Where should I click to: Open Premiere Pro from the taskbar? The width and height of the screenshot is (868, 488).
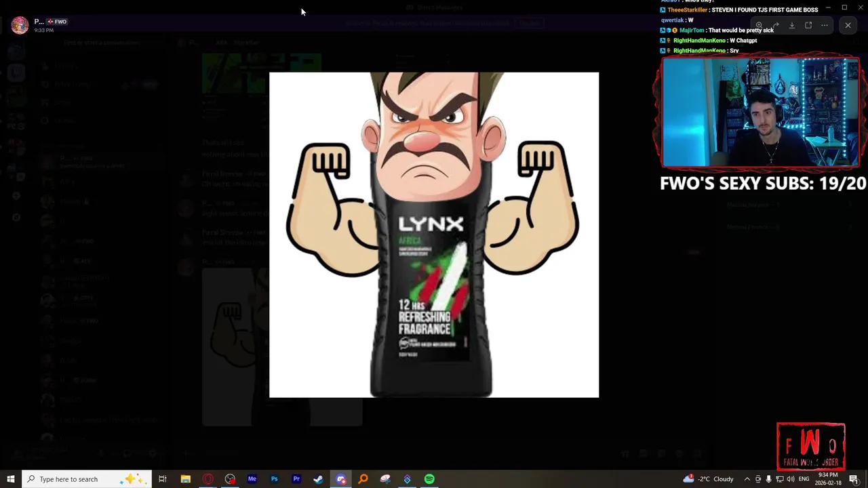click(x=296, y=479)
